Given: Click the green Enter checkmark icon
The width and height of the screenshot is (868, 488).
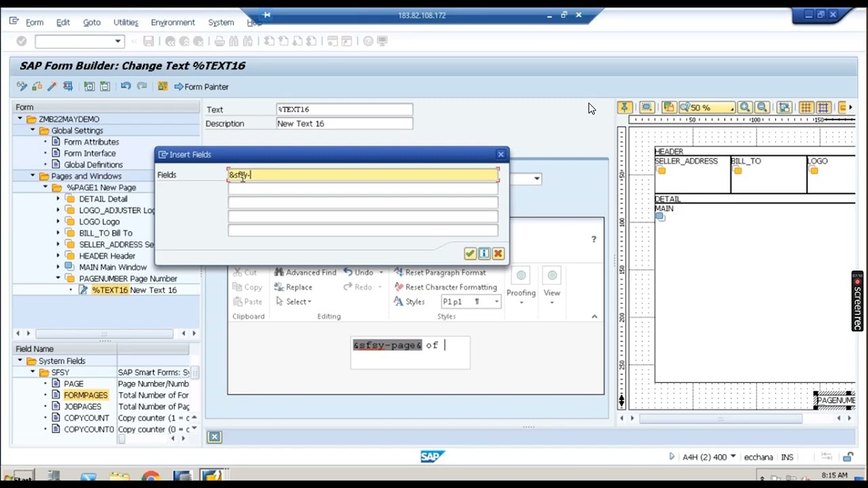Looking at the screenshot, I should (x=22, y=41).
